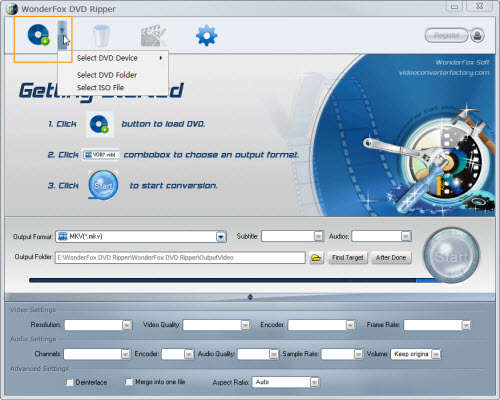Open the Channels dropdown
This screenshot has height=400, width=500.
pyautogui.click(x=97, y=354)
